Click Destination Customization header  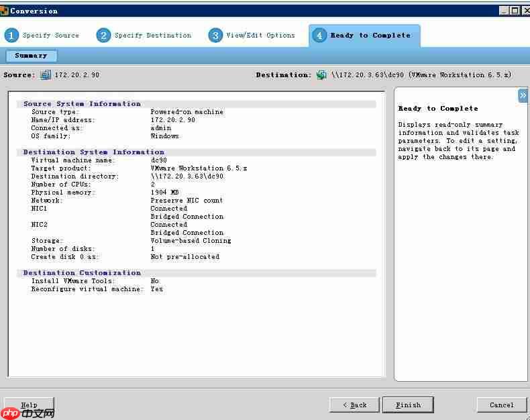click(82, 273)
